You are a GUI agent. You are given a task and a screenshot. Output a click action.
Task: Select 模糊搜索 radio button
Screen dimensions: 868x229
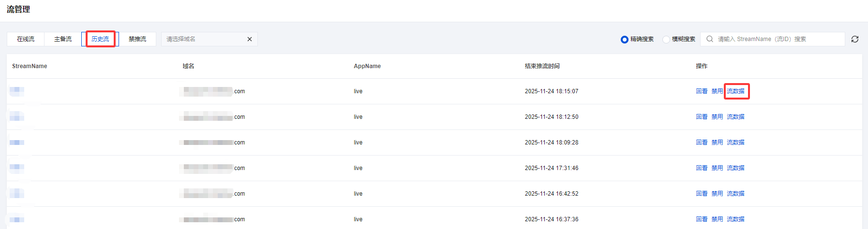click(x=666, y=40)
